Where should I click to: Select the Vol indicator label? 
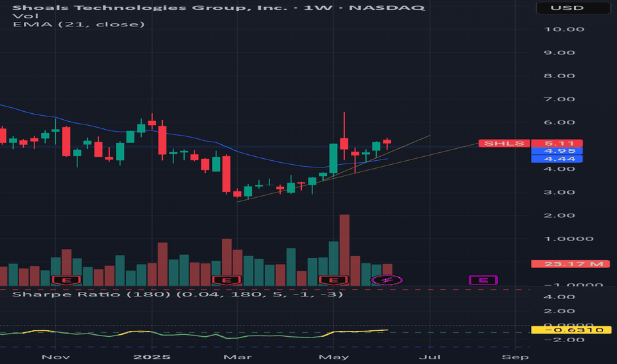coord(26,16)
